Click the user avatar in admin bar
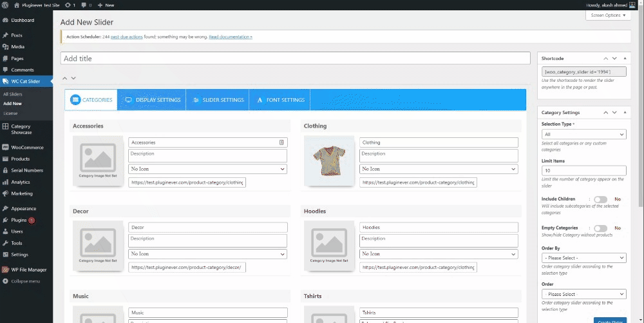644x323 pixels. tap(632, 5)
